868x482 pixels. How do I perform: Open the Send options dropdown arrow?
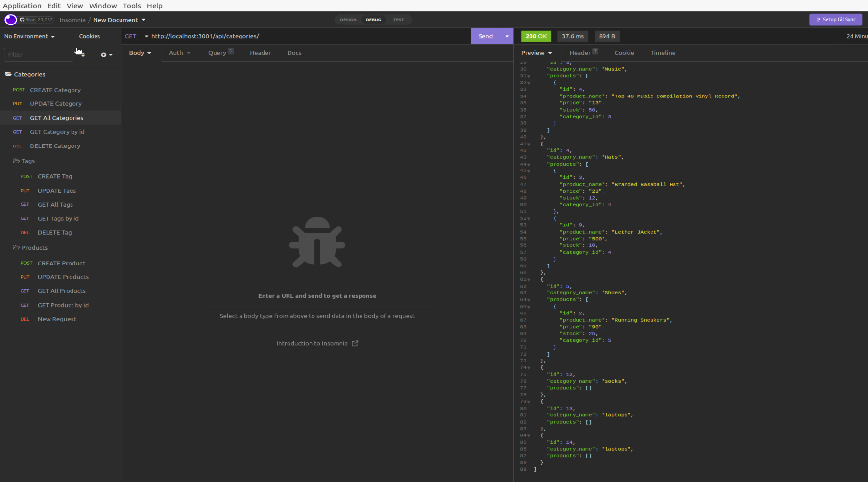507,36
